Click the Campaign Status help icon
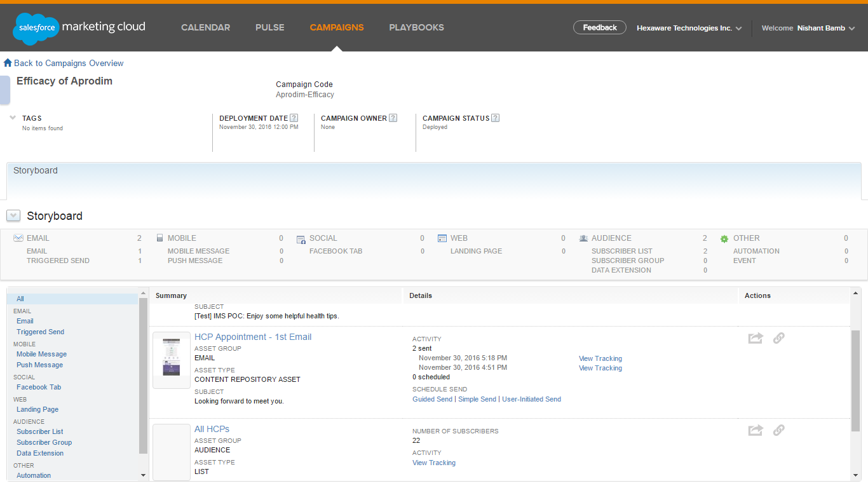Viewport: 868px width, 488px height. click(x=495, y=118)
